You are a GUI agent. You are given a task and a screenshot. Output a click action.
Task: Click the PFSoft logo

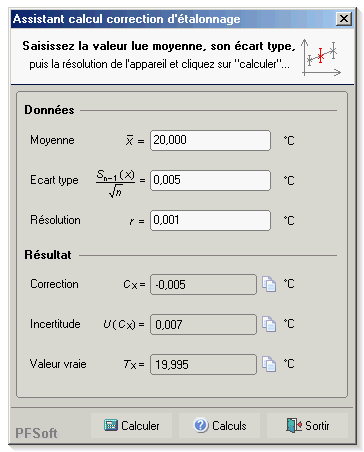pos(36,433)
